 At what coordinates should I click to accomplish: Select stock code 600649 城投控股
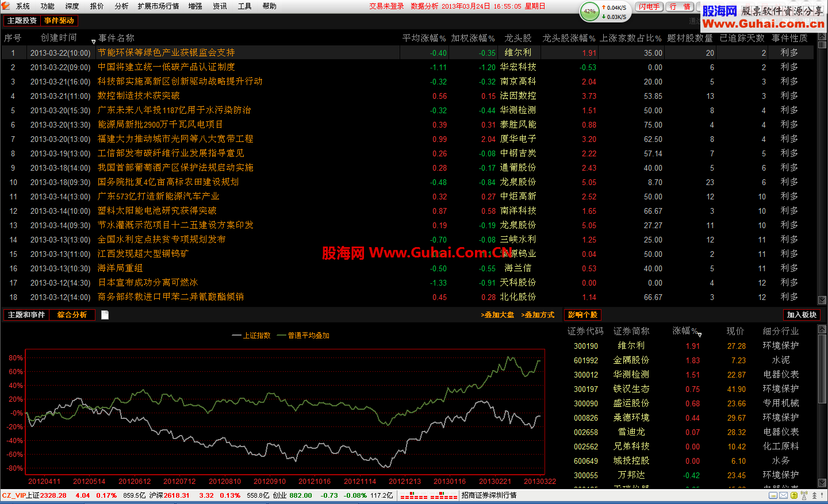coord(586,461)
